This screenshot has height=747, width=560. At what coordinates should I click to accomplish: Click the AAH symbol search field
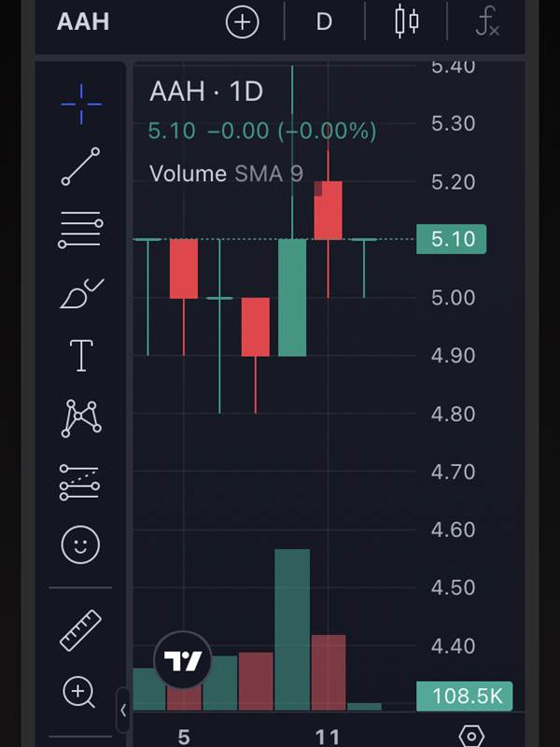point(83,21)
